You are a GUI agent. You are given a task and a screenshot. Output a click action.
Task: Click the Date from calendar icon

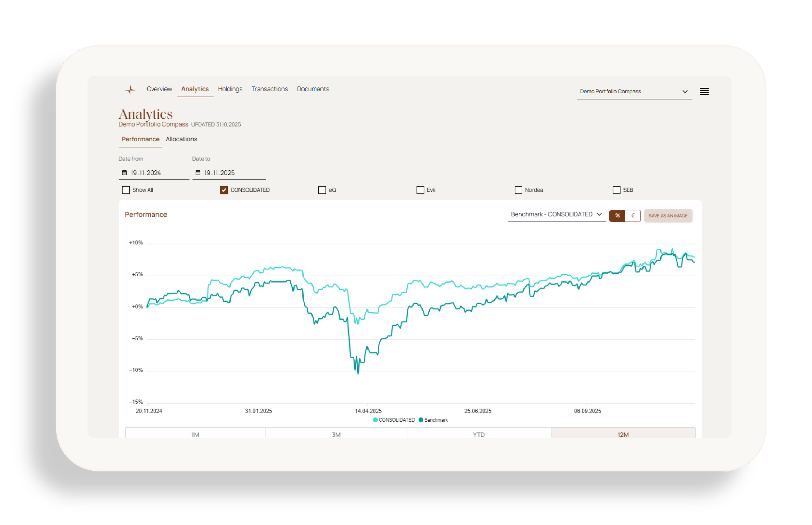point(124,173)
